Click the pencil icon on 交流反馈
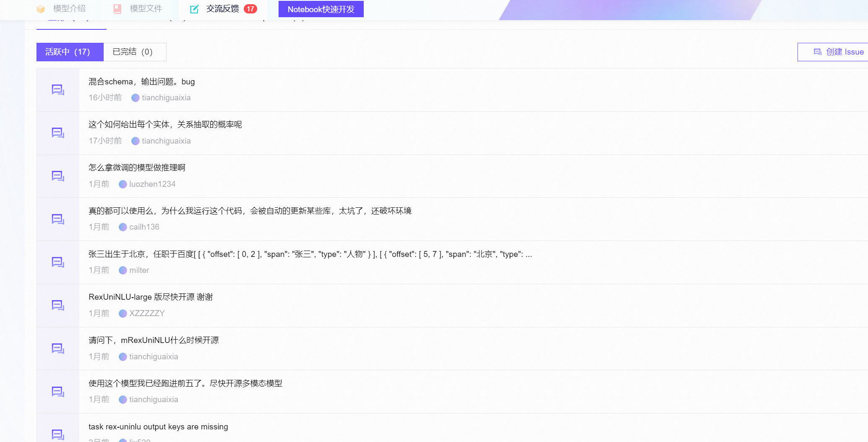The height and width of the screenshot is (442, 868). click(194, 8)
